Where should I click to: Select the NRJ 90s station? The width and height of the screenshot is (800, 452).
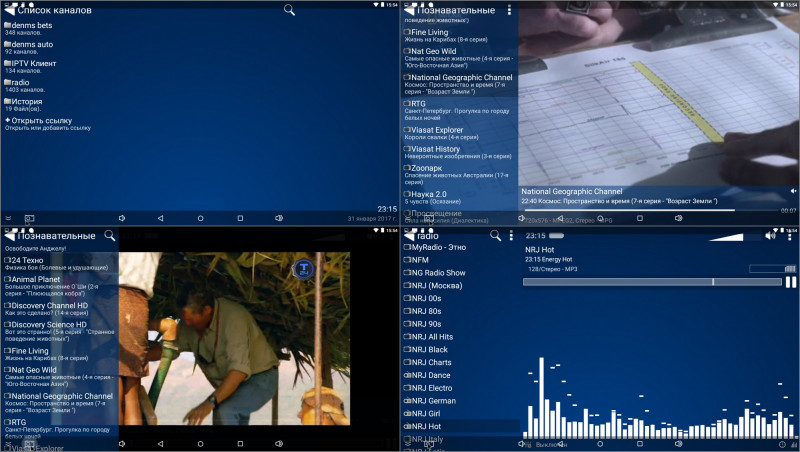coord(461,324)
